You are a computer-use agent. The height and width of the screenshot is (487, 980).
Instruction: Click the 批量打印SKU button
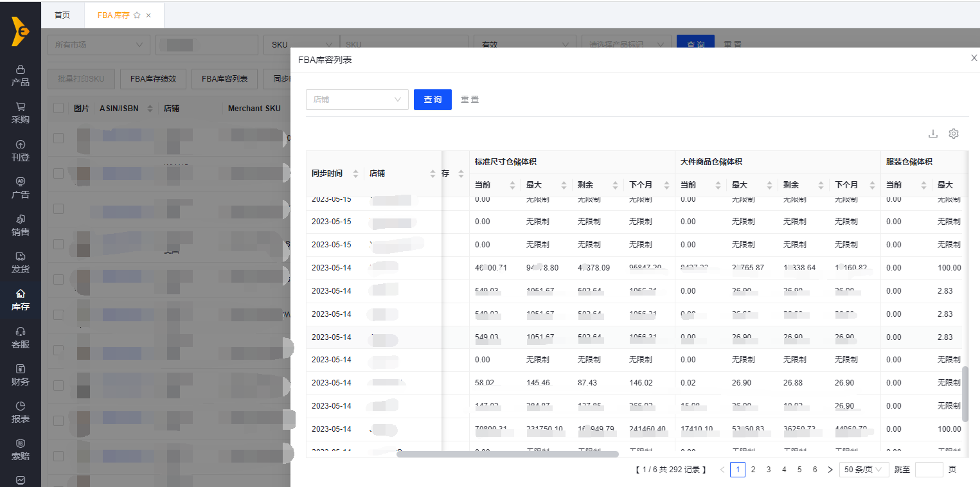click(81, 79)
